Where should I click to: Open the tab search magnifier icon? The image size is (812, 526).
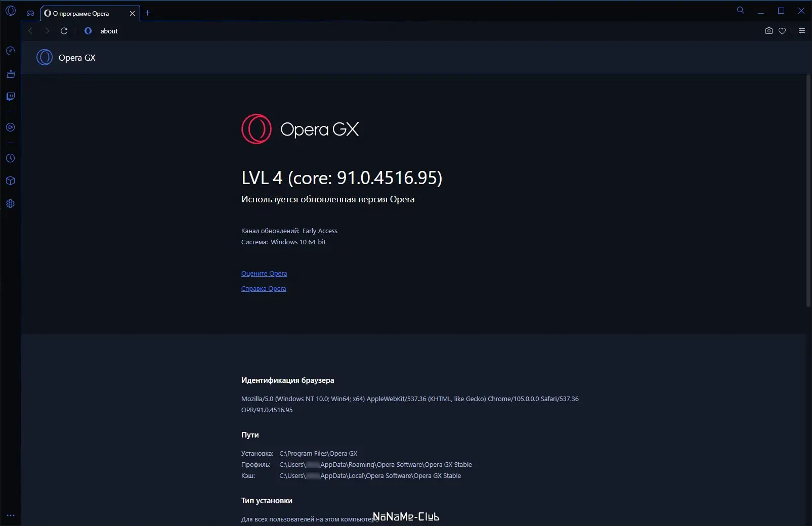[x=741, y=10]
